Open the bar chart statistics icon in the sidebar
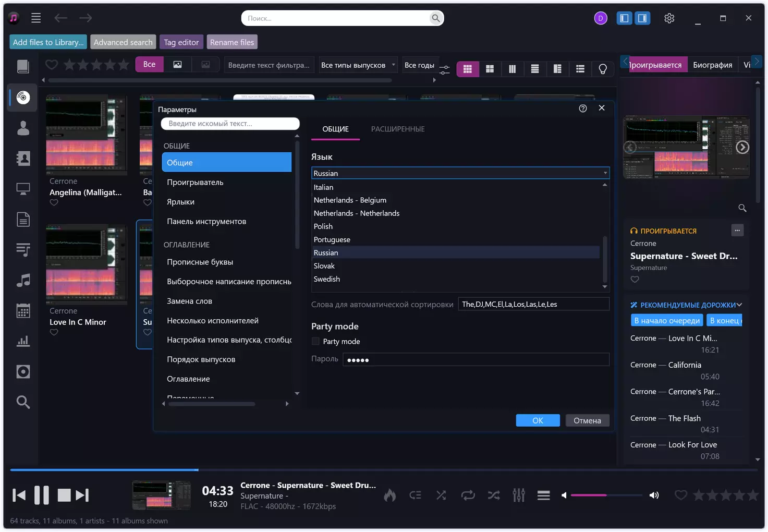 (x=23, y=341)
